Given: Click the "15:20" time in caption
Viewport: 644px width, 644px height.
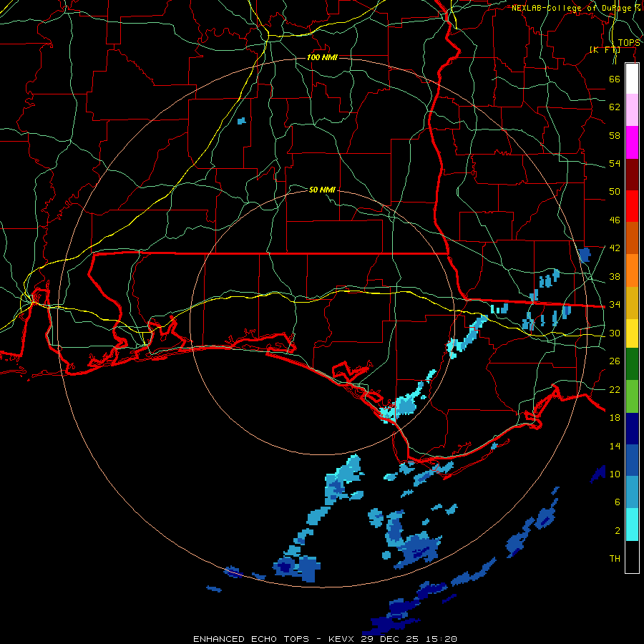Looking at the screenshot, I should pyautogui.click(x=441, y=639).
